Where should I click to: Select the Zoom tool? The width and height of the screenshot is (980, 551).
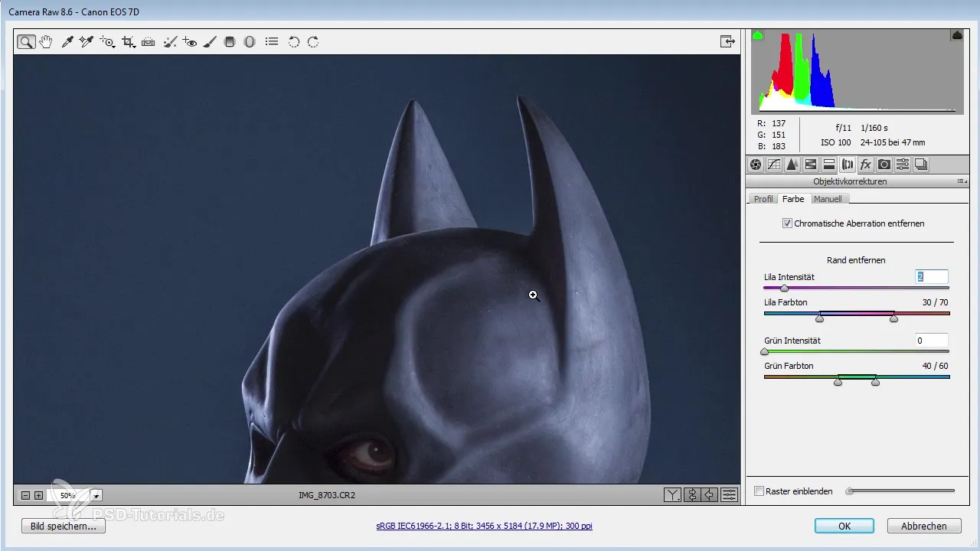coord(26,42)
